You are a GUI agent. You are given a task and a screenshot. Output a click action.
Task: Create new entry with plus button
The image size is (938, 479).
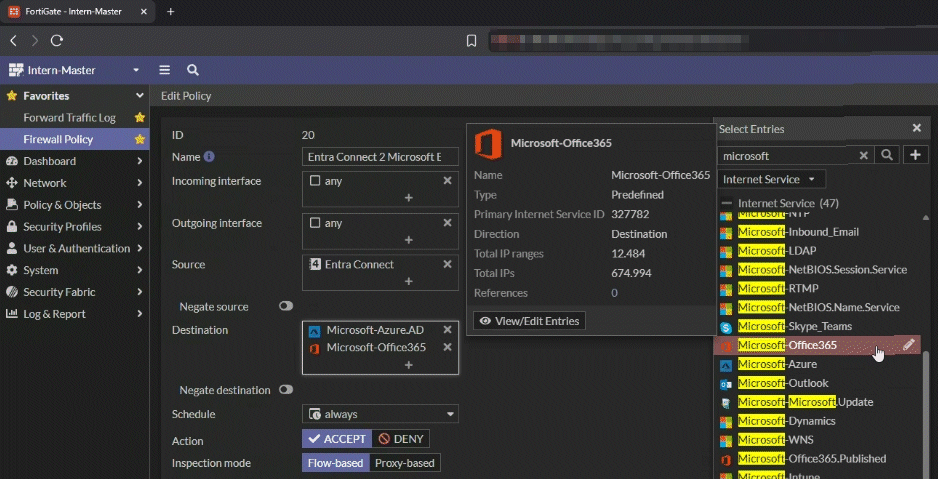click(x=915, y=155)
